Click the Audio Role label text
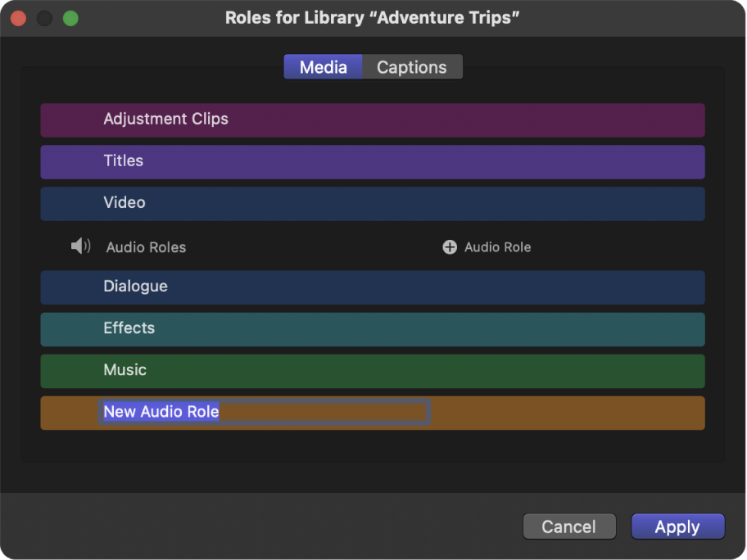Screen dimensions: 747x560 [497, 246]
